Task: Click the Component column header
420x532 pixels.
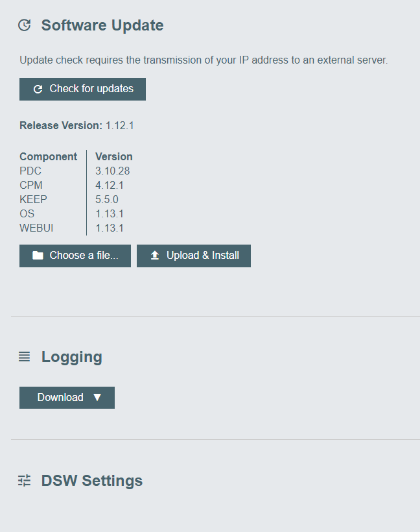Action: pyautogui.click(x=49, y=156)
